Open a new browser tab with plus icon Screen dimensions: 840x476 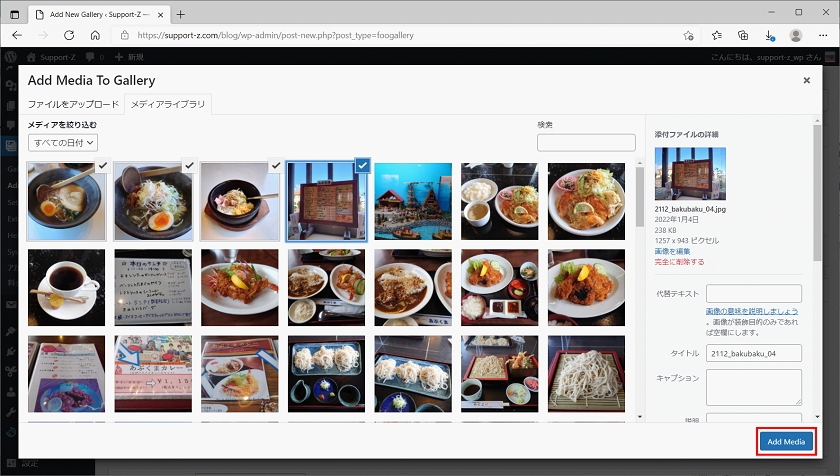[181, 14]
